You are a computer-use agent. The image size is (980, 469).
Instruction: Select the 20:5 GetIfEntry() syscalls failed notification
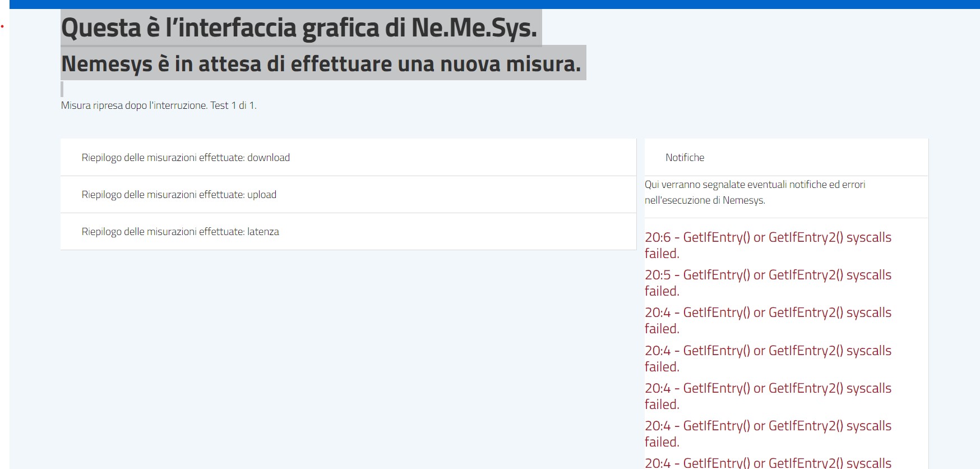point(768,283)
